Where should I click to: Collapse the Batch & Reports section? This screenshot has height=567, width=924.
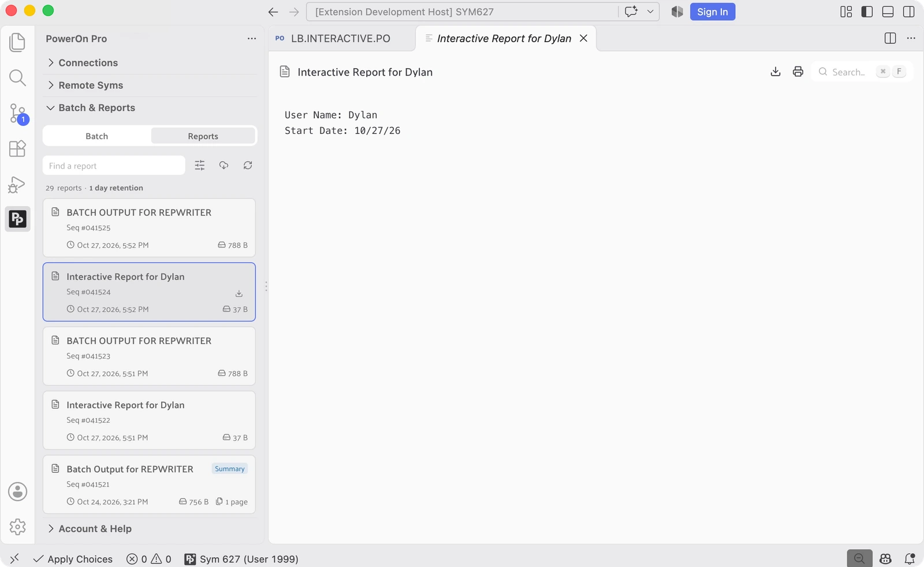point(150,107)
